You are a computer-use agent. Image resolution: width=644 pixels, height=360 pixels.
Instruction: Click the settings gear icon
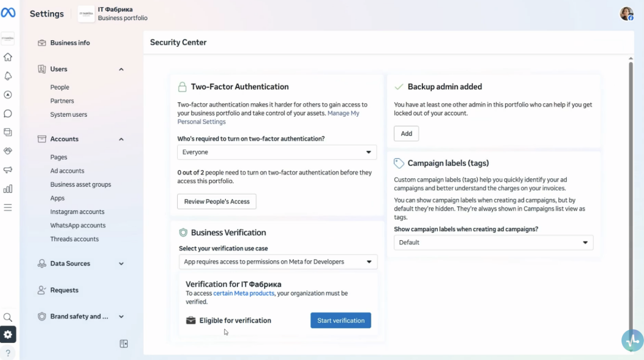[x=8, y=334]
